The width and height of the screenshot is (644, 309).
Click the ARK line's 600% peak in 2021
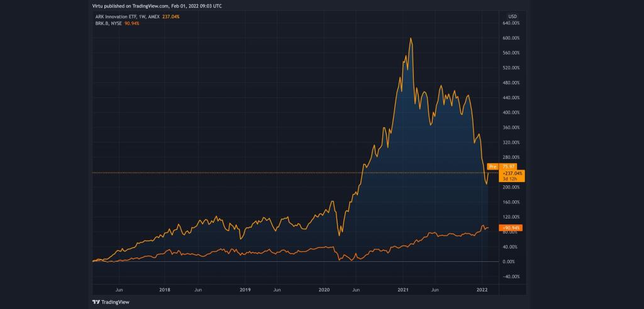click(411, 38)
